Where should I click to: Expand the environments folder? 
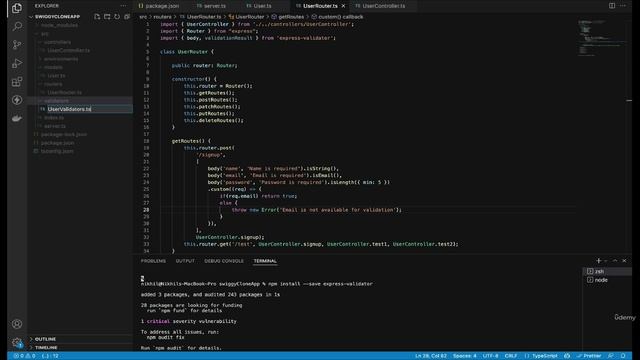coord(61,59)
